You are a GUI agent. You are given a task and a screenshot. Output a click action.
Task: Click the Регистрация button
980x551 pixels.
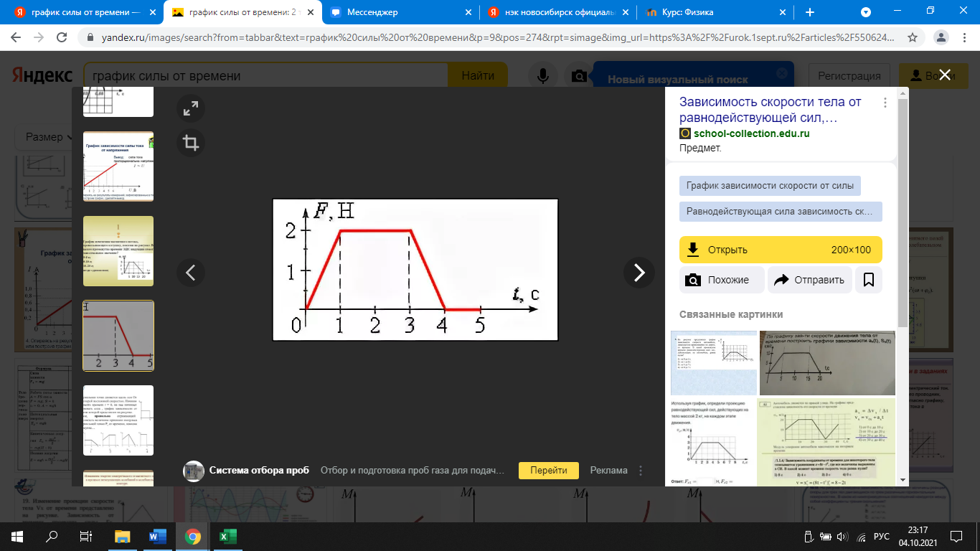pos(849,76)
